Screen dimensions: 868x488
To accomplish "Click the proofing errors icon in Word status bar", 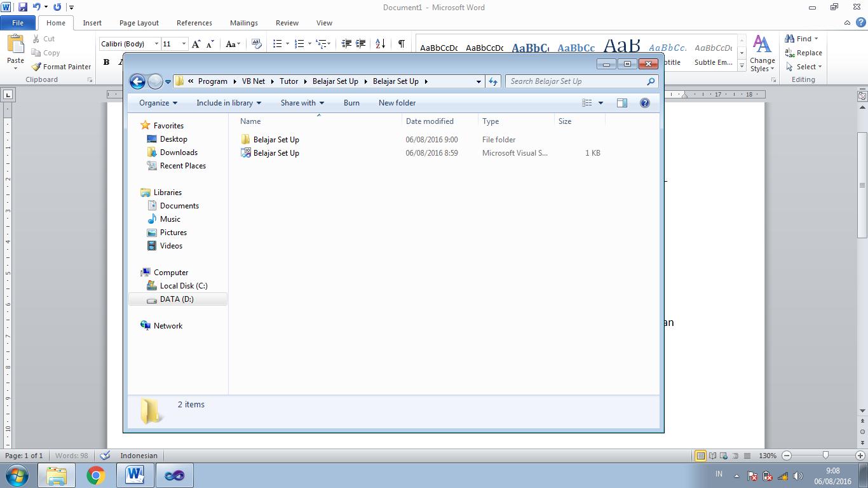I will 105,456.
